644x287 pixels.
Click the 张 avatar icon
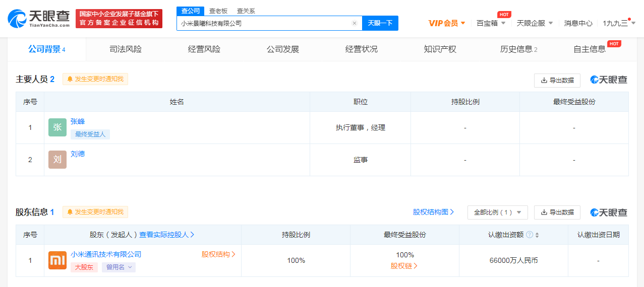(57, 127)
